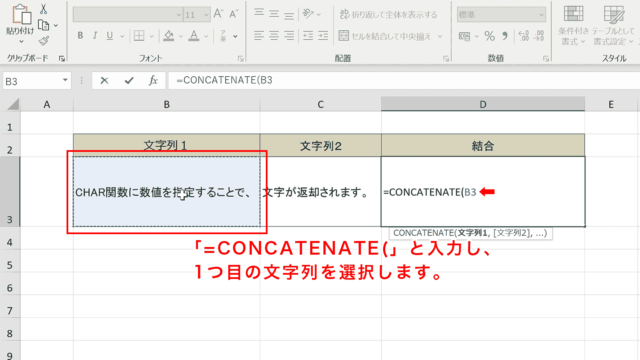Expand the number format dropdown showing 標準
The height and width of the screenshot is (360, 640).
(541, 15)
